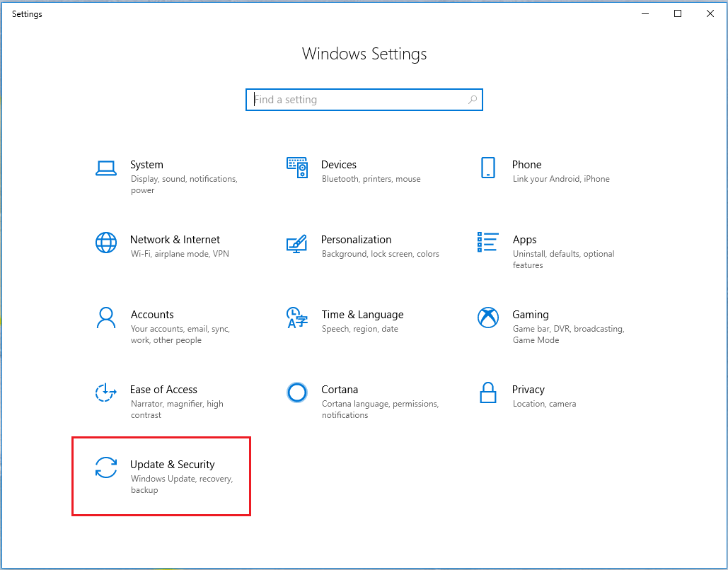Go to Ease of Access title
The height and width of the screenshot is (570, 728).
pos(163,390)
